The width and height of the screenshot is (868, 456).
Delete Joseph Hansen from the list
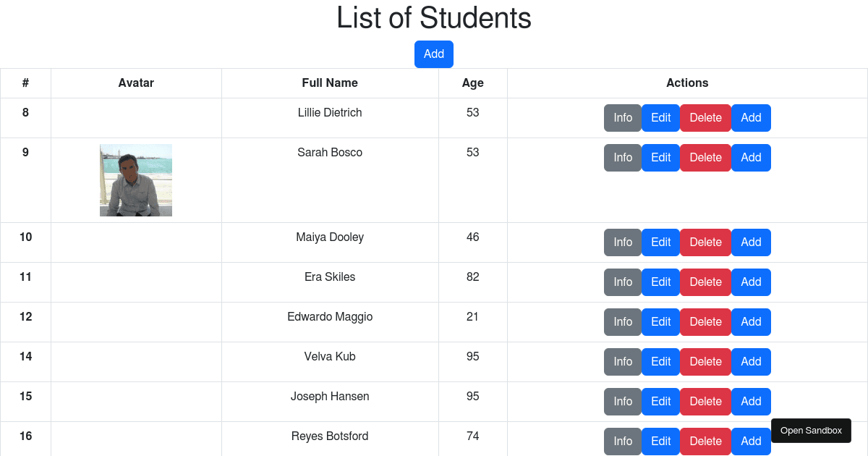click(705, 401)
